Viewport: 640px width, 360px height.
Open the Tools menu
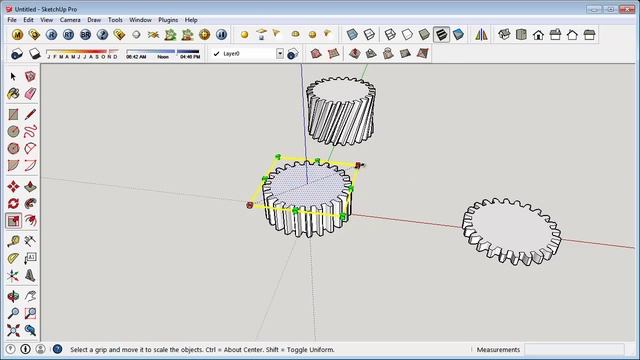point(115,20)
